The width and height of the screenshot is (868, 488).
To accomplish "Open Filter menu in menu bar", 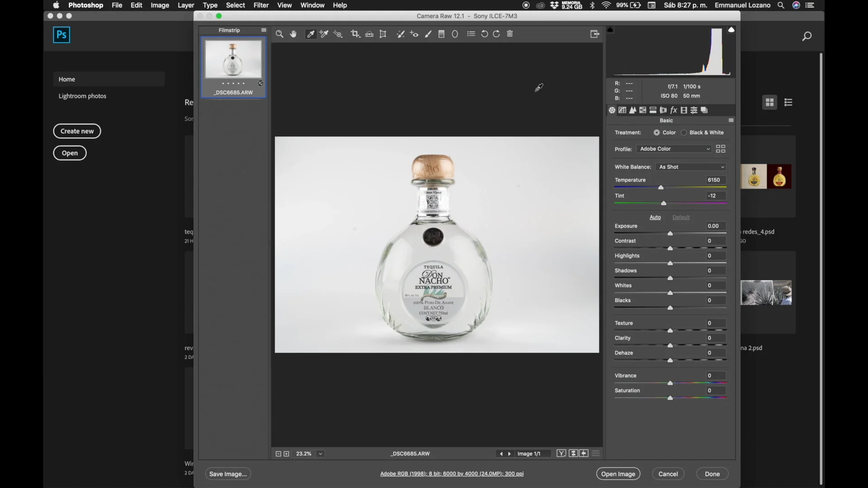I will [261, 5].
